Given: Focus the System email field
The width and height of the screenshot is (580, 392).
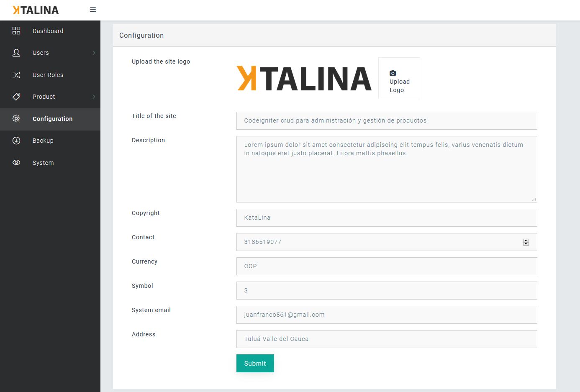Looking at the screenshot, I should pos(387,315).
